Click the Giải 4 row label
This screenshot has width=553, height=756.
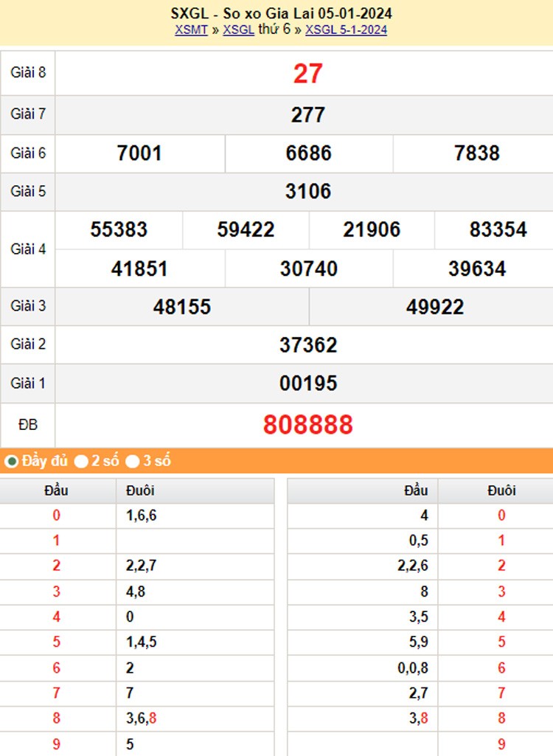28,249
